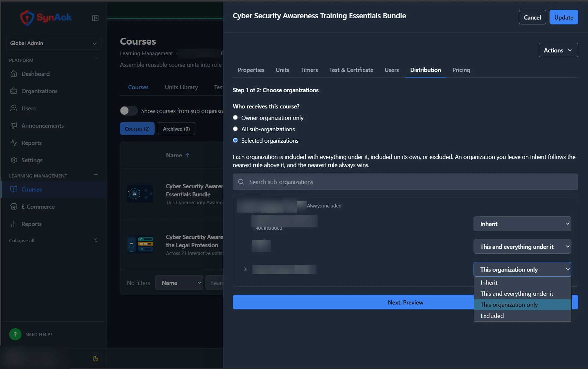
Task: Click the E-Commerce storefront icon
Action: (14, 206)
